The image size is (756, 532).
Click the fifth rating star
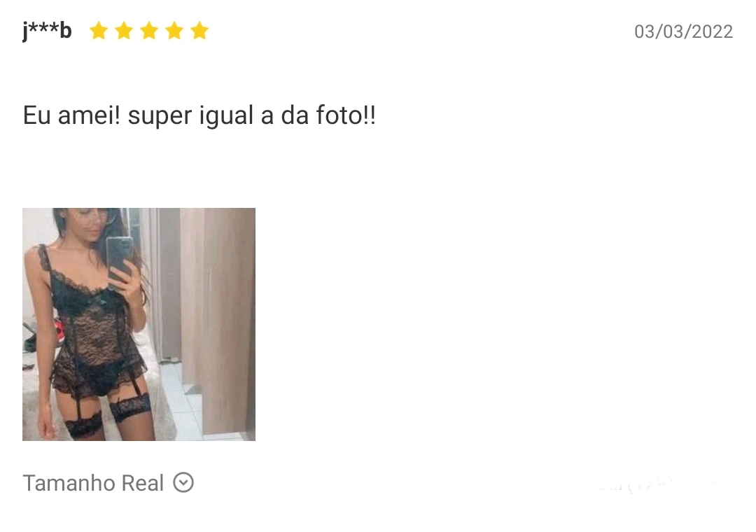coord(199,31)
